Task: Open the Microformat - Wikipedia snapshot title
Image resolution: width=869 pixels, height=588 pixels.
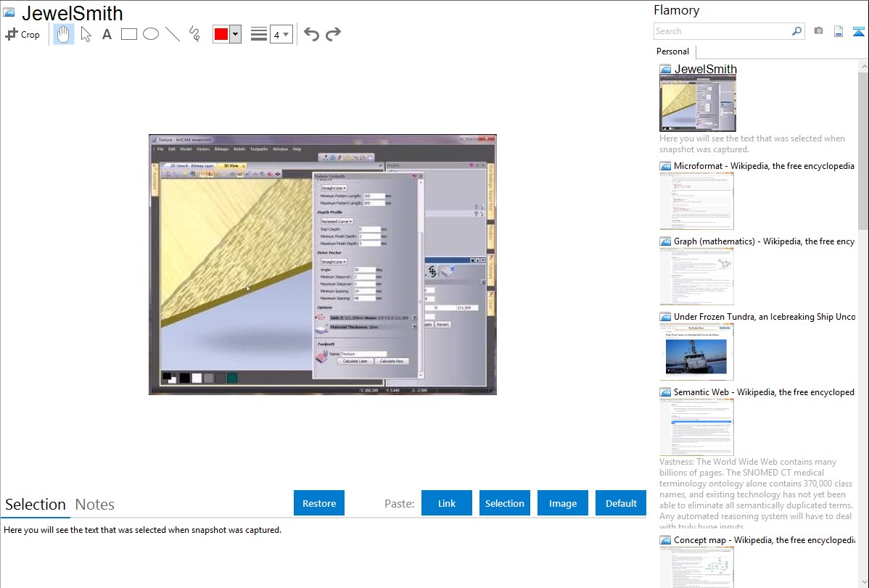Action: pos(764,166)
